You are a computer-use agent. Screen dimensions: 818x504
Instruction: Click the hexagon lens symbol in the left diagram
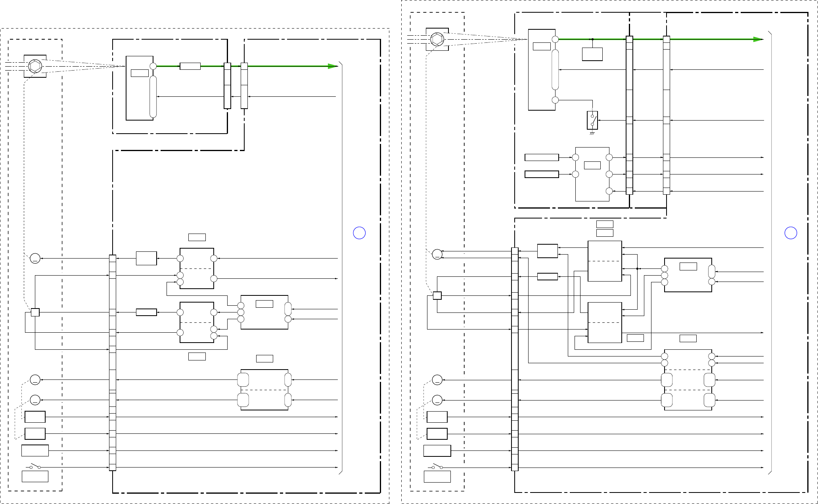tap(35, 66)
